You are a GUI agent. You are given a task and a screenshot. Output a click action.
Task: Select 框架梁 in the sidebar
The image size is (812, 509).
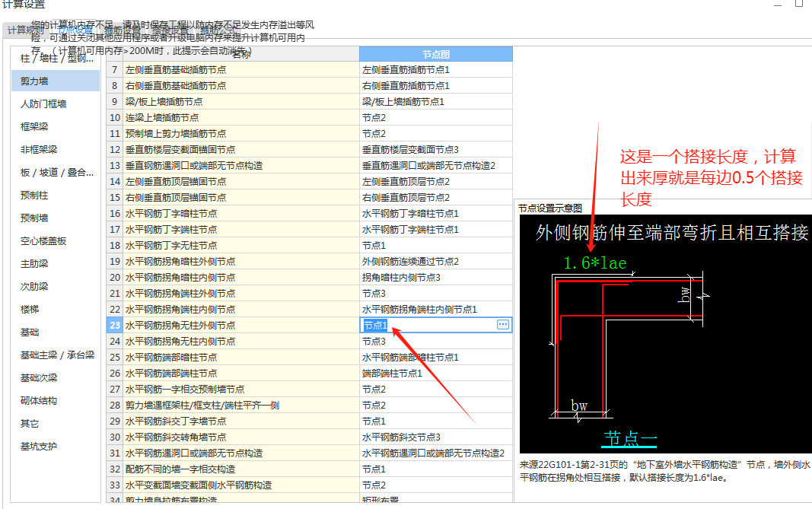56,126
